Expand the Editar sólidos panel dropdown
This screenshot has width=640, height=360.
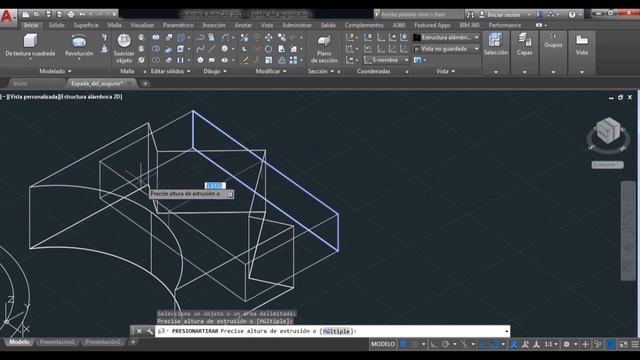coord(171,71)
